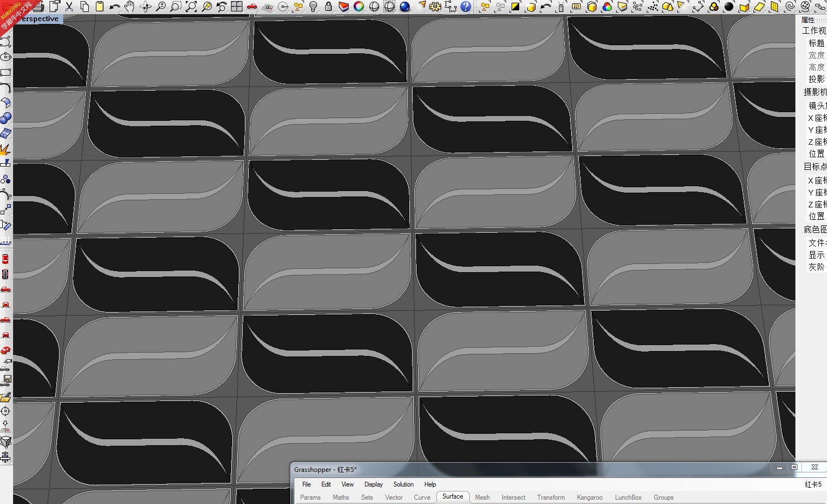Switch to Sets tab in Grasshopper

tap(367, 497)
